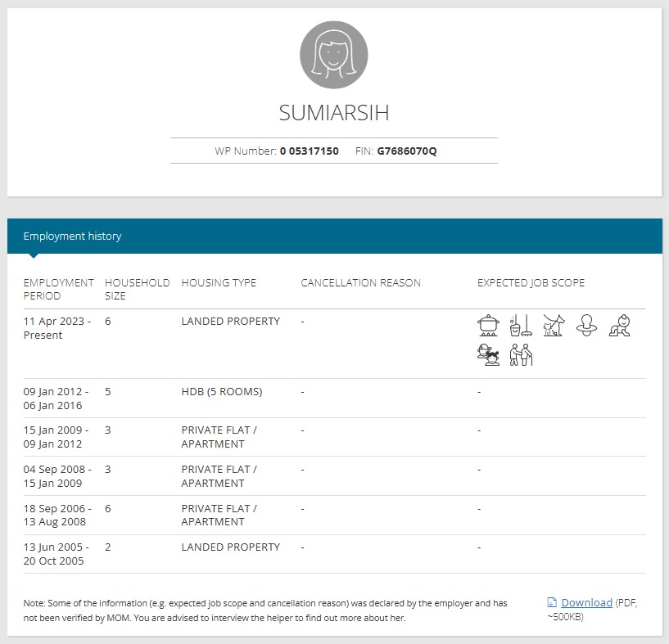Screen dimensions: 669x644
Task: Click the housekeeping bucket and mop icon
Action: coord(521,326)
